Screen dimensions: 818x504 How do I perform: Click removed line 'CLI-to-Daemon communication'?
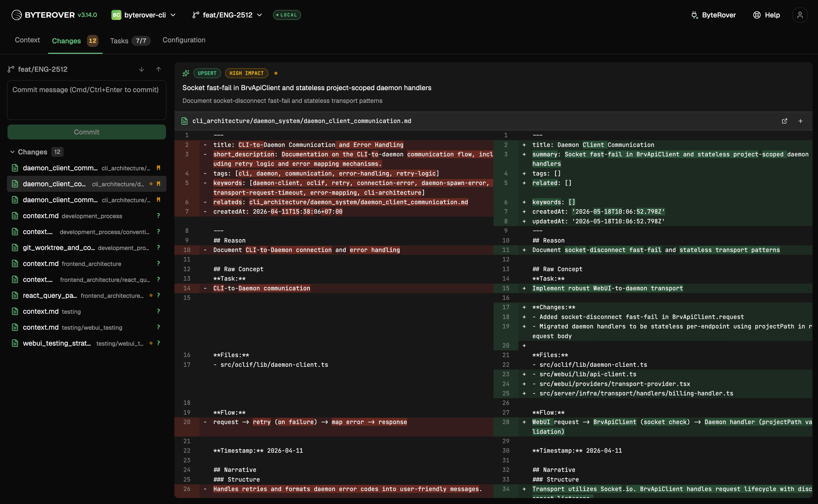261,288
